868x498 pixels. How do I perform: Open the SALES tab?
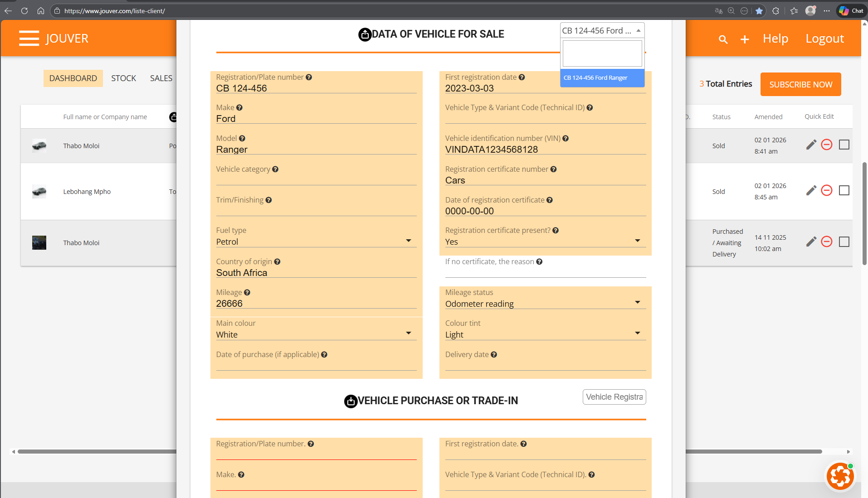click(x=161, y=78)
